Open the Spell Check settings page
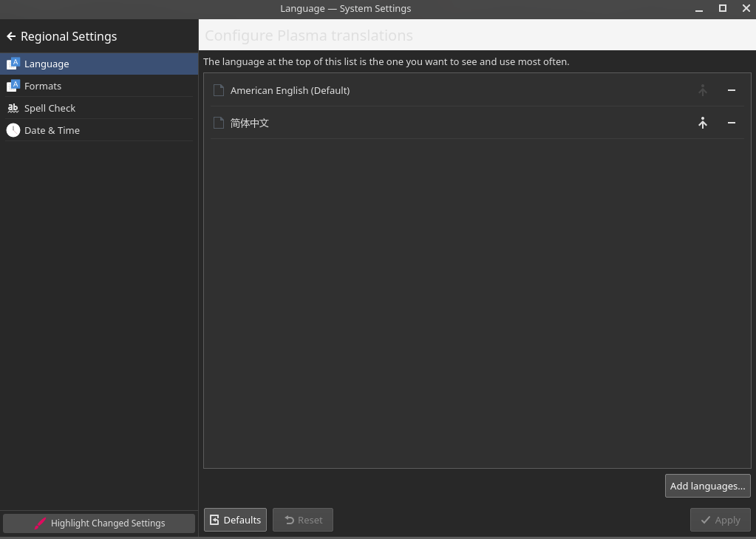 (x=99, y=108)
